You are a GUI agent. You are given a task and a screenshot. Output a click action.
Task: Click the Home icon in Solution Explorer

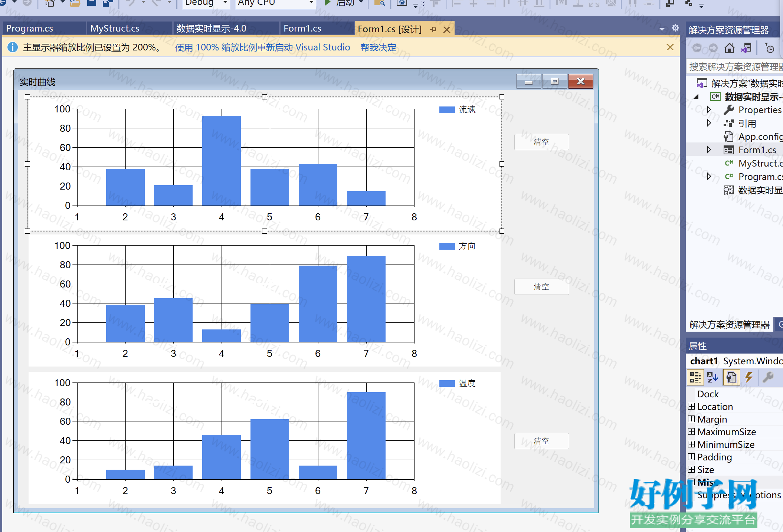(730, 48)
